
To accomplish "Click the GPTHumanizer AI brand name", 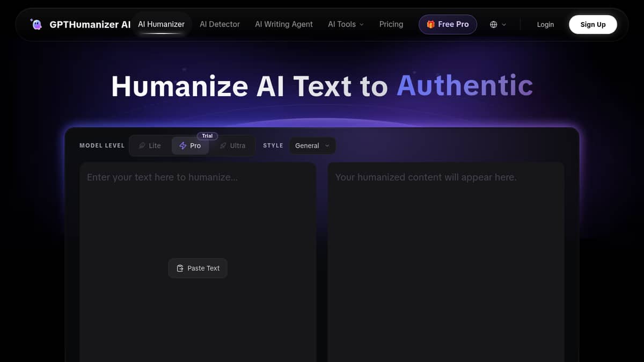I will click(90, 24).
